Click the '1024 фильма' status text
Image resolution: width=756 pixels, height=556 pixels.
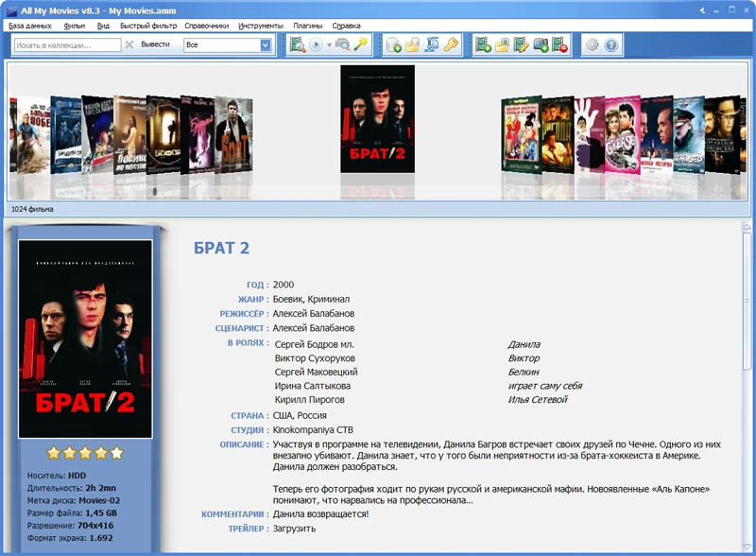point(32,209)
